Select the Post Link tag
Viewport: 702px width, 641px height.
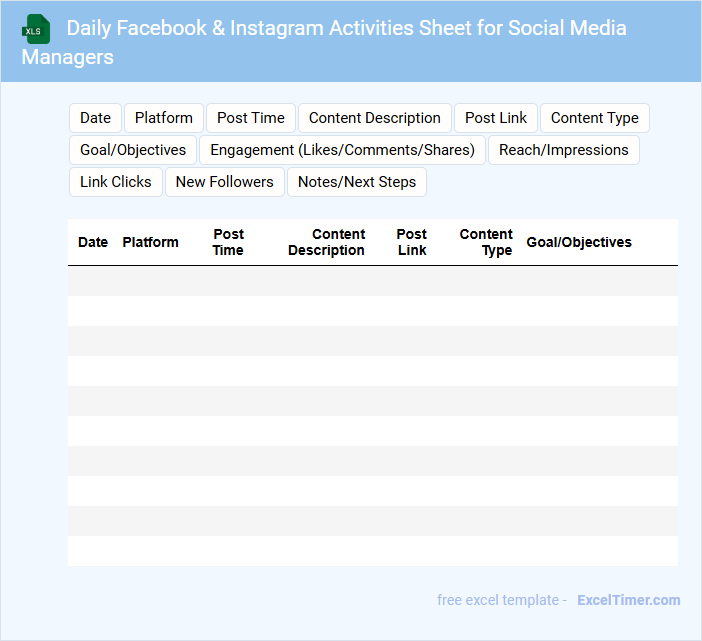click(496, 118)
